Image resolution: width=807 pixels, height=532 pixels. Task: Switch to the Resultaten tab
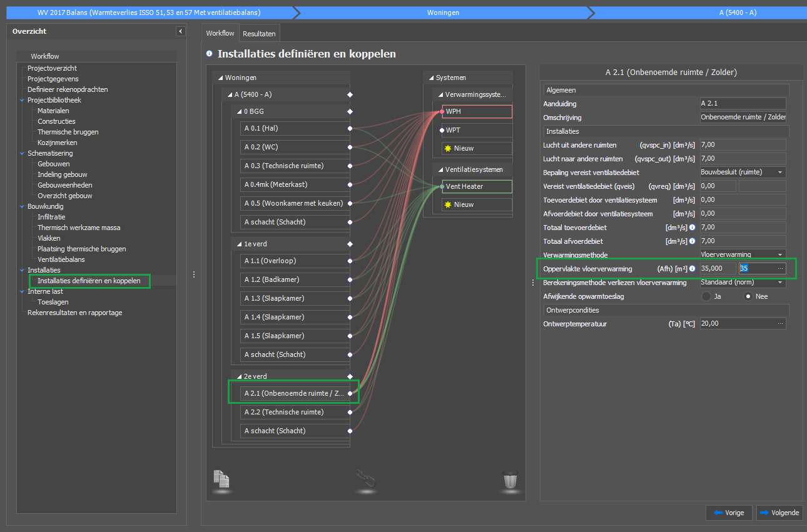(259, 34)
